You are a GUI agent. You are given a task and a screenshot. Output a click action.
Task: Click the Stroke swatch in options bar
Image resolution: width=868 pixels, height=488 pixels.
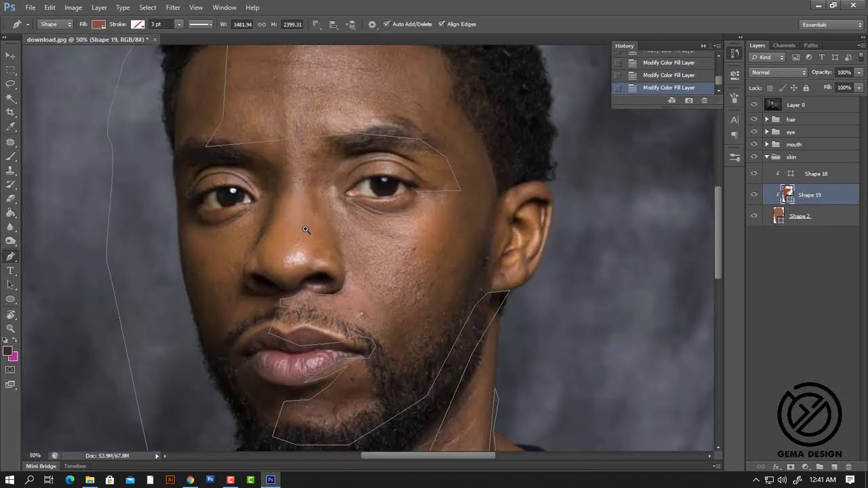[138, 24]
